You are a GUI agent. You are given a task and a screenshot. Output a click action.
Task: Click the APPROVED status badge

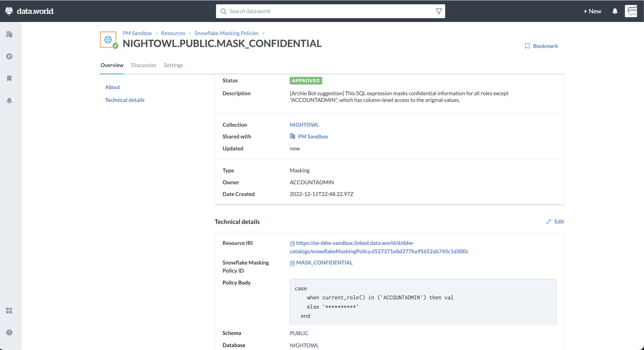pos(306,80)
